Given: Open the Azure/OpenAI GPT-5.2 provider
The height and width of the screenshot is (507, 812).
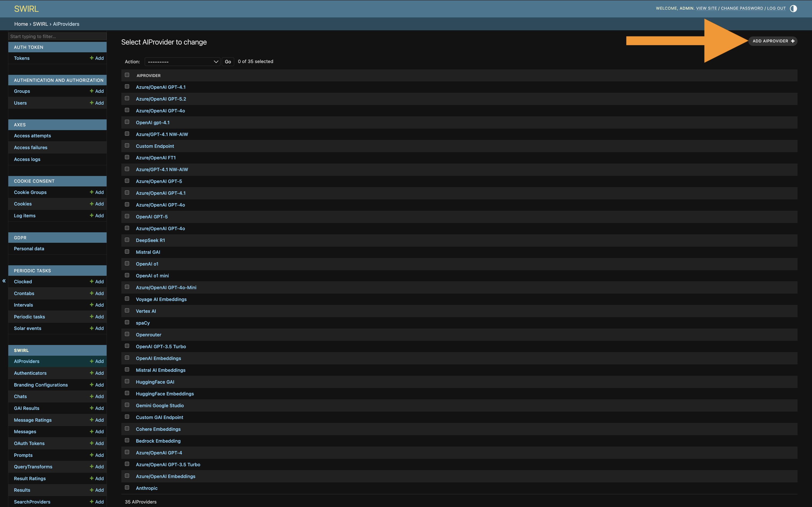Looking at the screenshot, I should pos(161,99).
